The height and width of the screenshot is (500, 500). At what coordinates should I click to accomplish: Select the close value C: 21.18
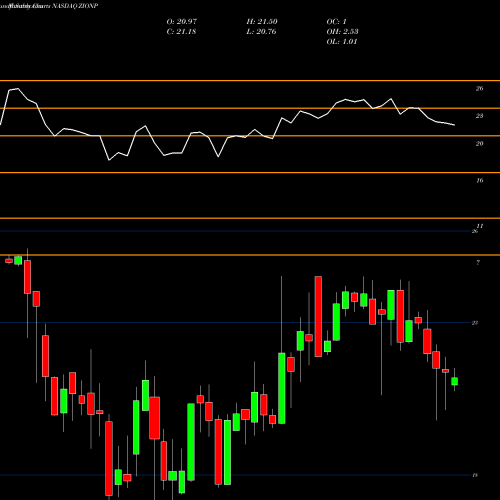click(181, 32)
